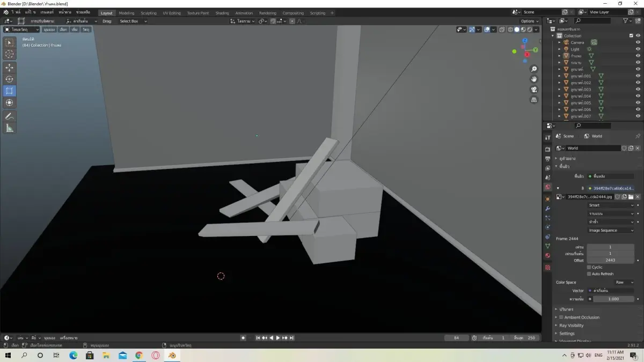
Task: Hide the Light object via eye icon
Action: [x=638, y=49]
